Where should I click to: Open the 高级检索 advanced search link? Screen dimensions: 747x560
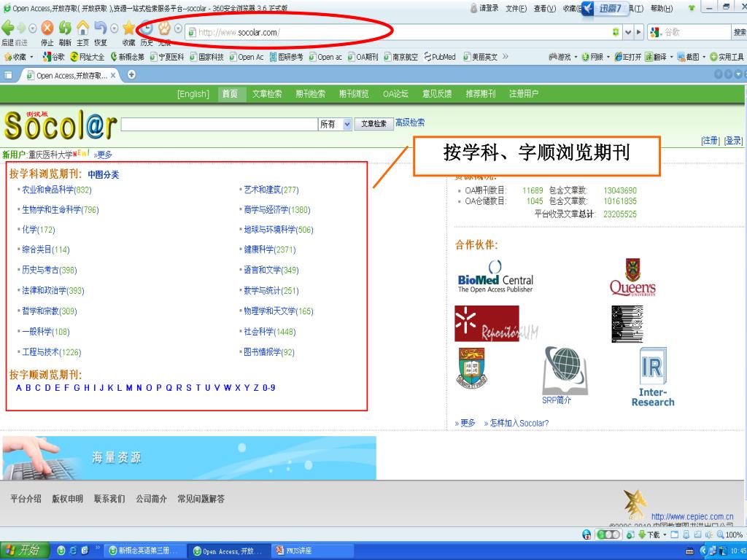coord(410,122)
